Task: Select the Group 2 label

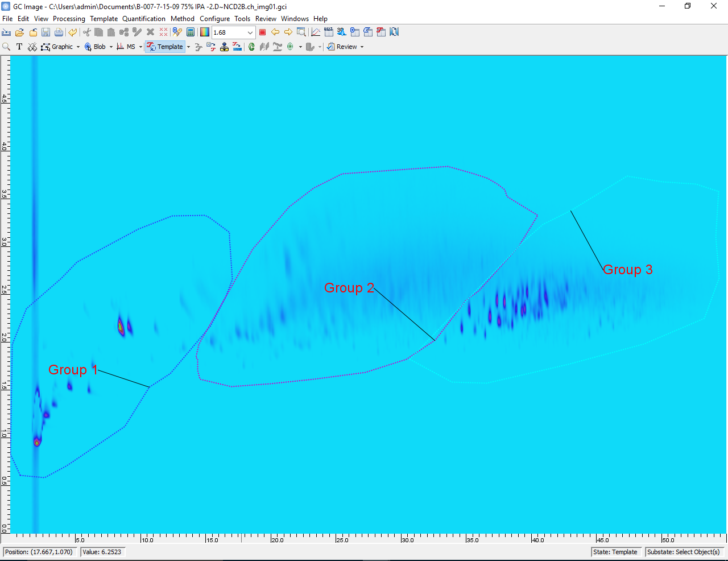Action: pyautogui.click(x=349, y=288)
